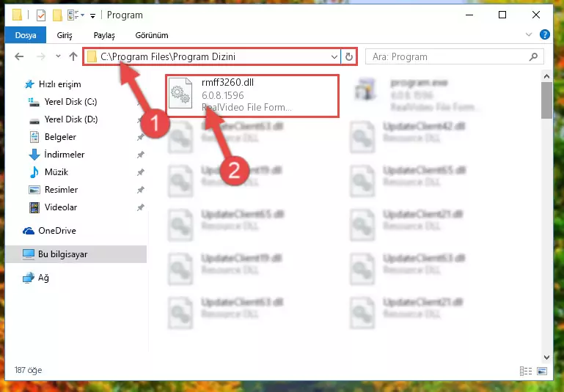Viewport: 564px width, 392px height.
Task: Switch to the Görünüm ribbon tab
Action: pos(152,35)
